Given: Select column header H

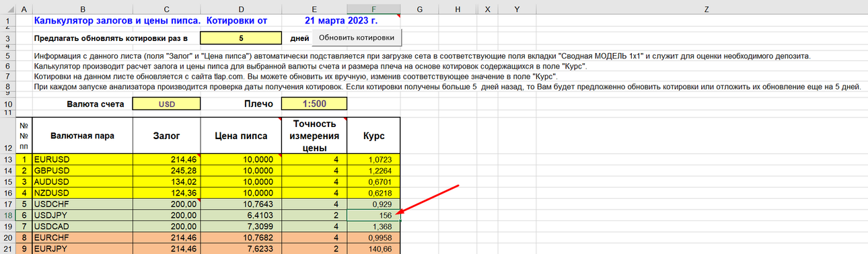Looking at the screenshot, I should tap(457, 9).
